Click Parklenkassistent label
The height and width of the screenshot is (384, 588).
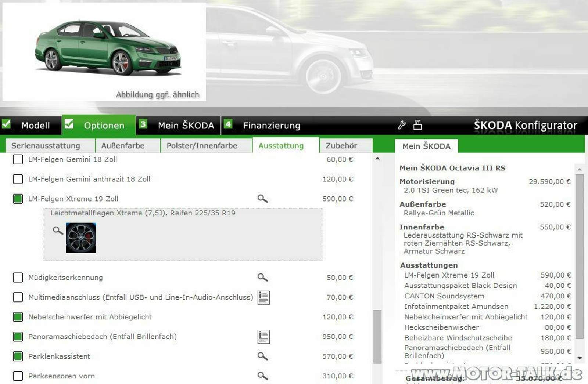pos(59,356)
